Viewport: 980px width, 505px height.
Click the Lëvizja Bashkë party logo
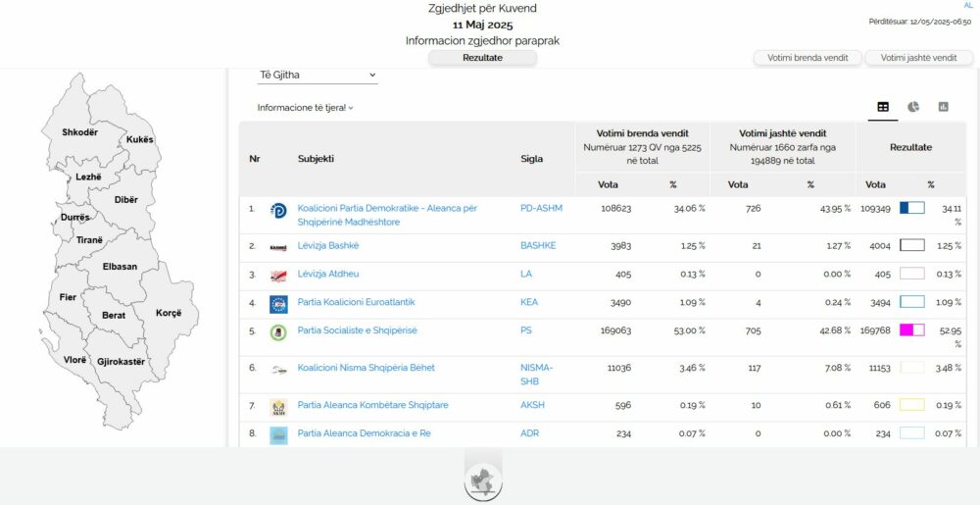[x=278, y=247]
